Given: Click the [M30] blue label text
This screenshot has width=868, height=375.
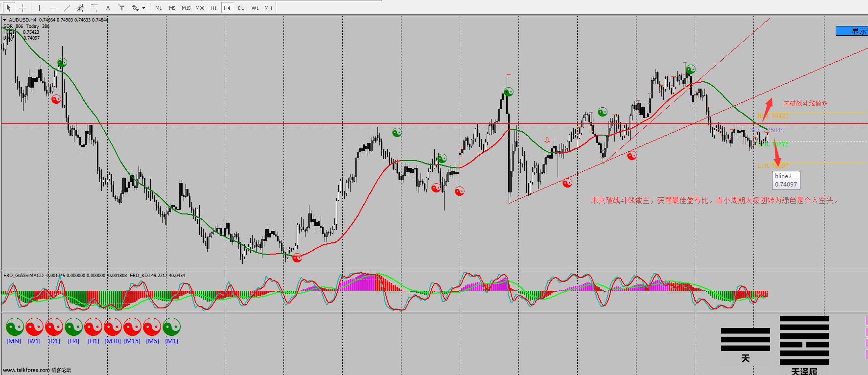Looking at the screenshot, I should point(113,341).
